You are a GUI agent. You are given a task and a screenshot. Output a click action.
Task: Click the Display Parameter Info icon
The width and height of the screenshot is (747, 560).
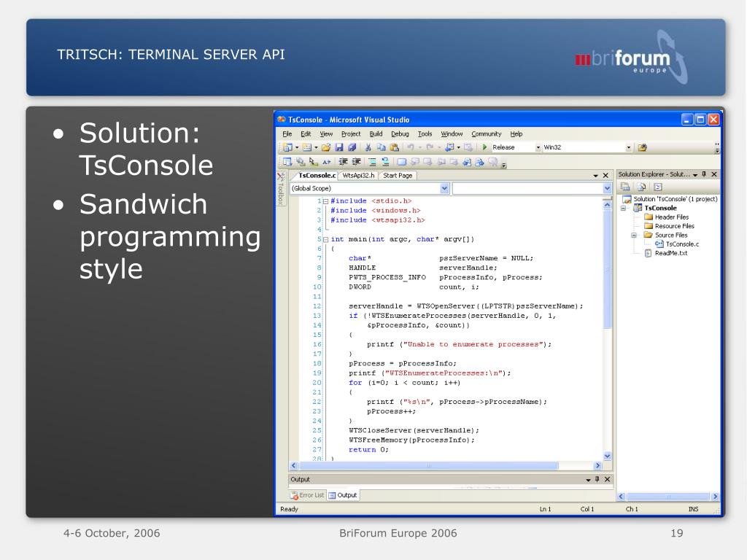point(300,163)
